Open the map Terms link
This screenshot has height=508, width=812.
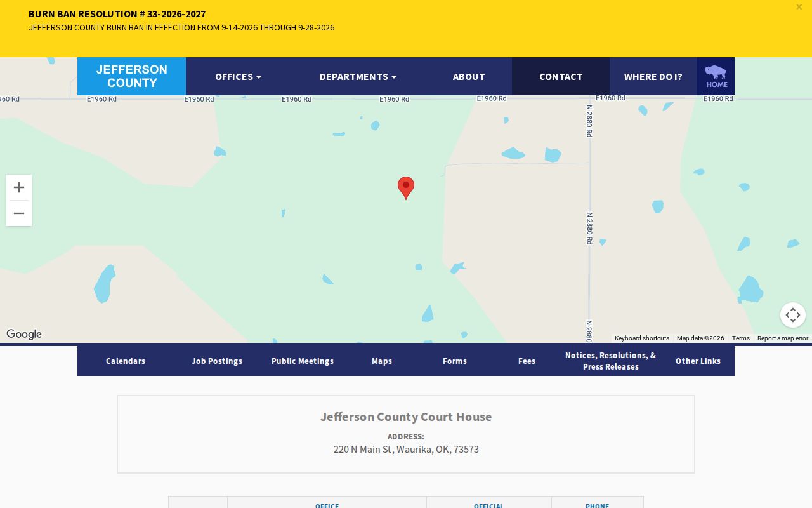point(741,338)
